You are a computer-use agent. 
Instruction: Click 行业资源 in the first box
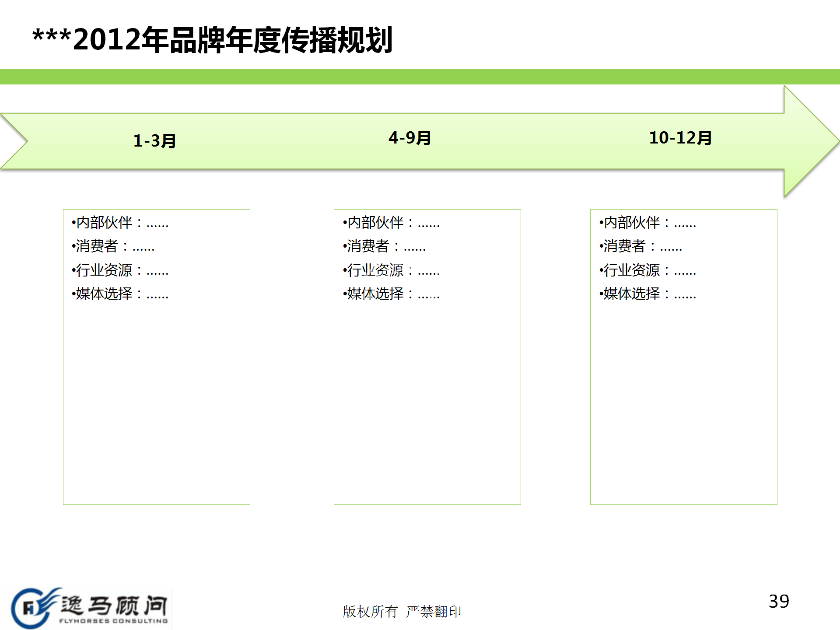104,270
